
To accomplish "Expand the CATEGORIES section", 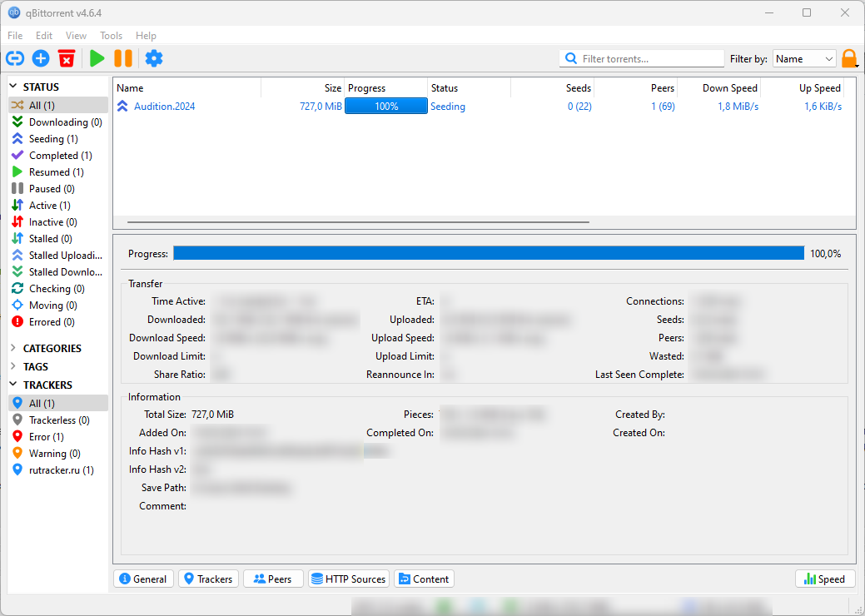I will (14, 349).
